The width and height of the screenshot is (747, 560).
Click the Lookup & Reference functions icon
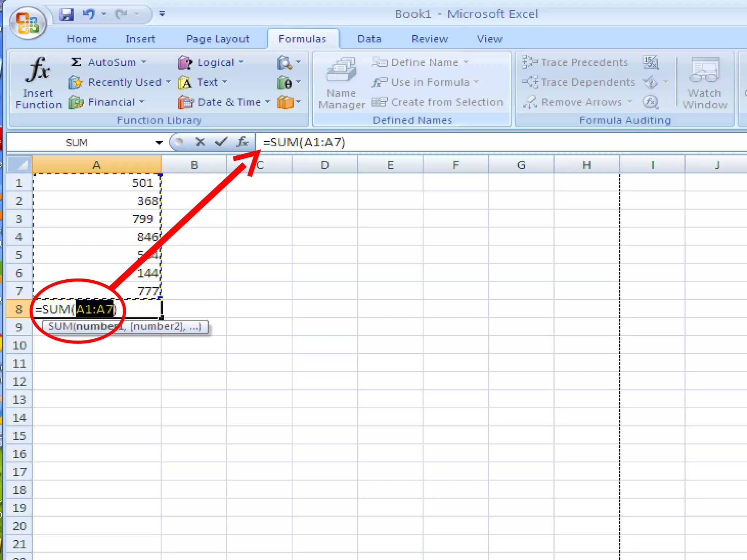click(285, 62)
